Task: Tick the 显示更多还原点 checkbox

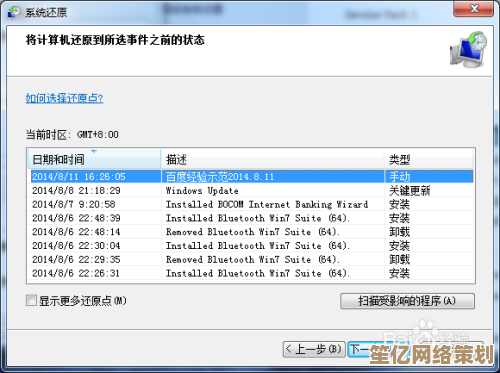Action: pos(31,300)
